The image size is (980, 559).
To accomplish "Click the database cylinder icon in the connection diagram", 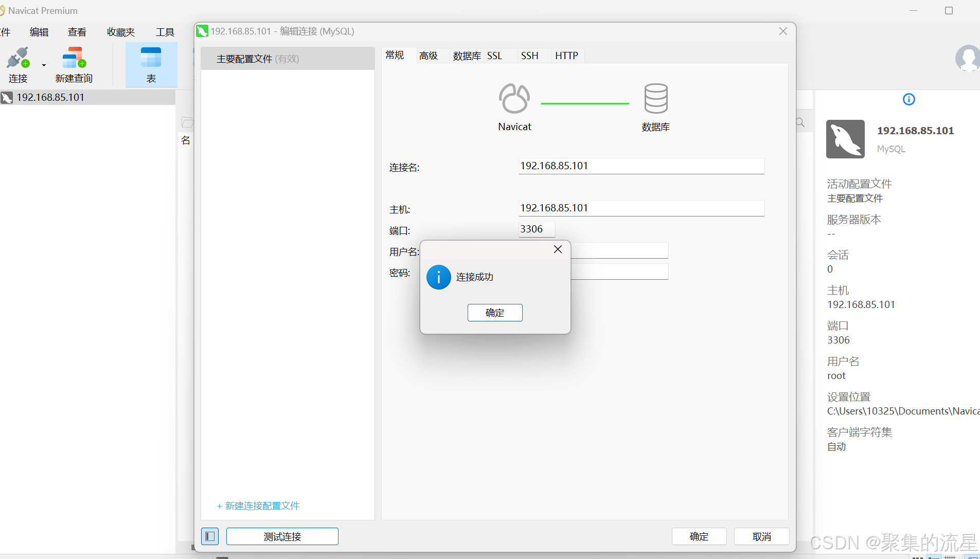I will (655, 98).
